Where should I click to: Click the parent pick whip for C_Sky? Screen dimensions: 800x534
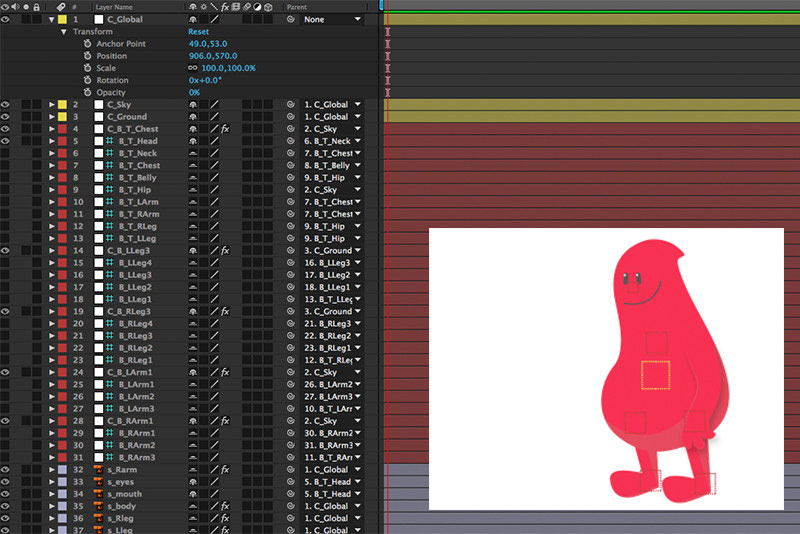tap(291, 105)
